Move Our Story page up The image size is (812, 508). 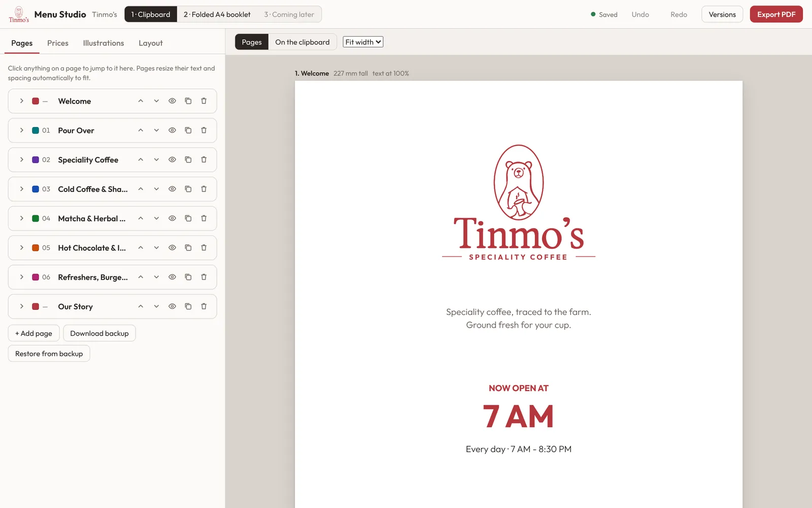tap(141, 306)
